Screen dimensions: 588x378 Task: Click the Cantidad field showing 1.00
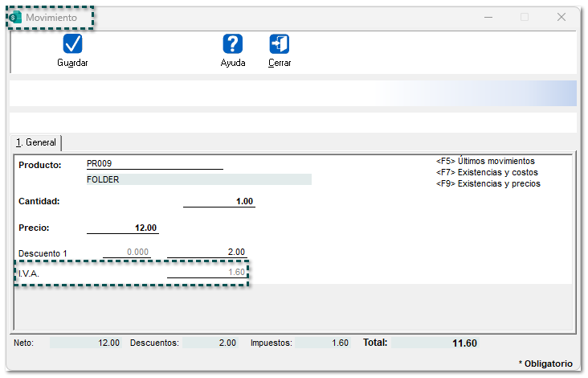[219, 201]
